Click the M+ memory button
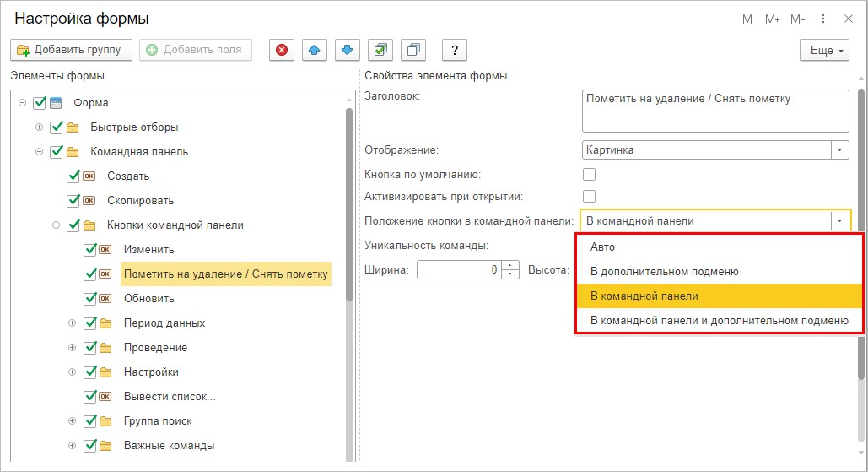 pyautogui.click(x=772, y=19)
